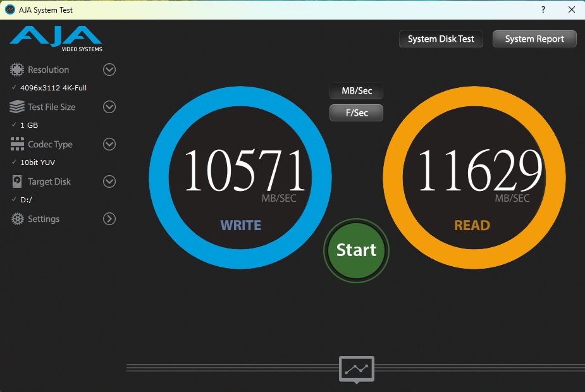The width and height of the screenshot is (585, 392).
Task: Click the Settings gear icon
Action: click(17, 219)
